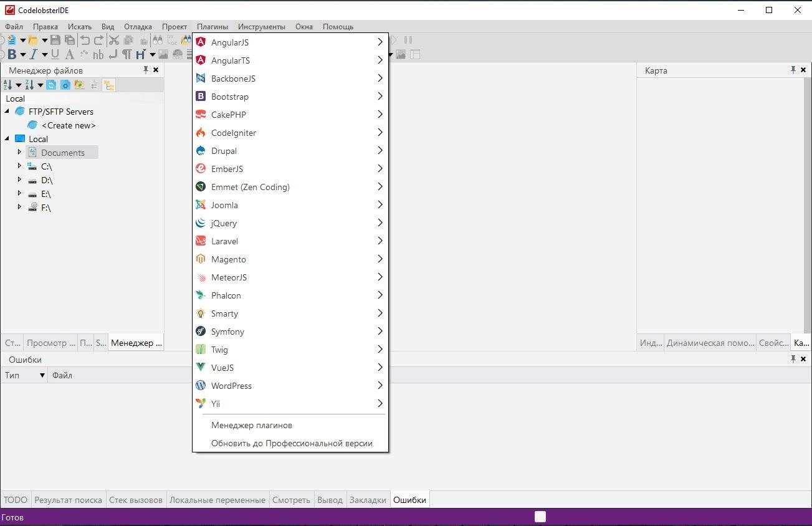This screenshot has height=526, width=812.
Task: Click the line break return-arrow icon
Action: pyautogui.click(x=113, y=54)
